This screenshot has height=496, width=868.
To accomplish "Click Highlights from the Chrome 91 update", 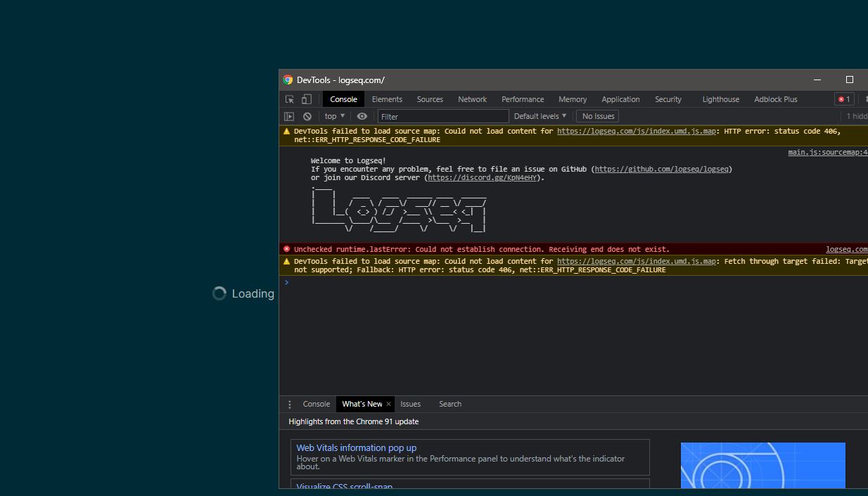I will tap(354, 421).
